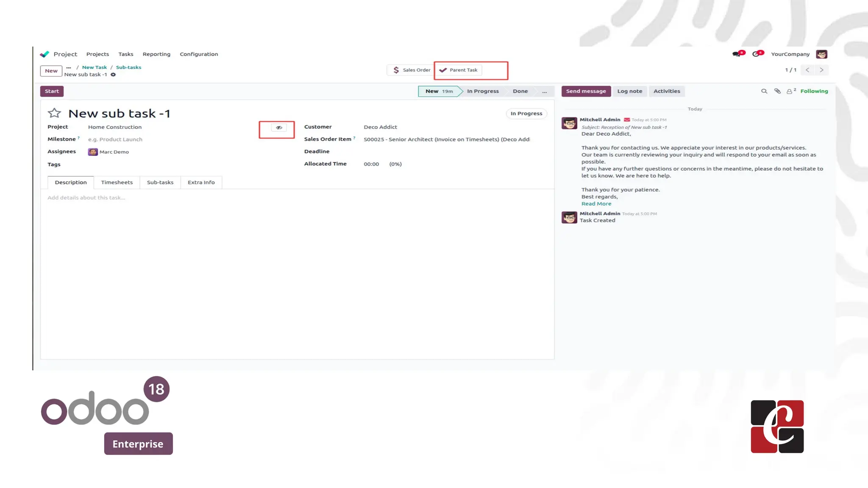
Task: Switch to the Timesheets tab
Action: point(117,183)
